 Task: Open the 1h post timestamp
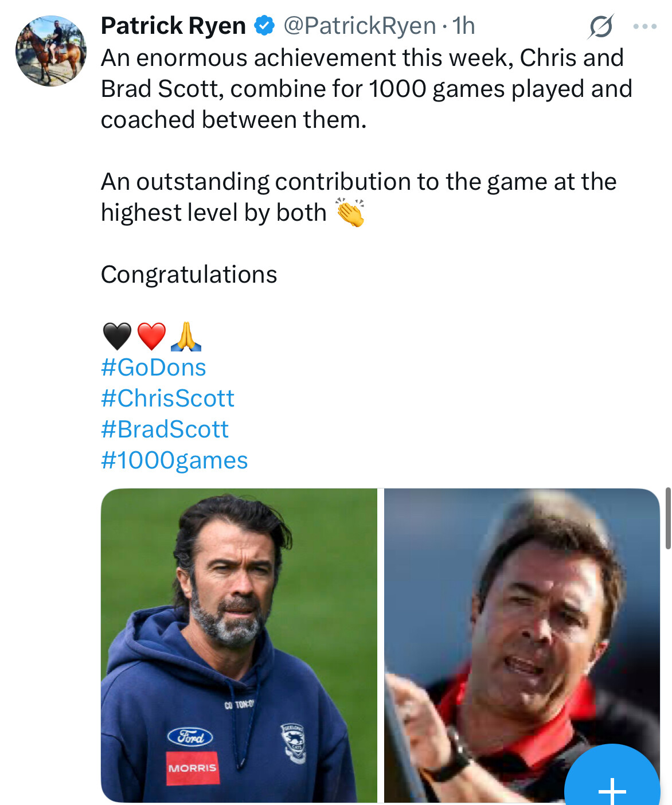(x=464, y=26)
